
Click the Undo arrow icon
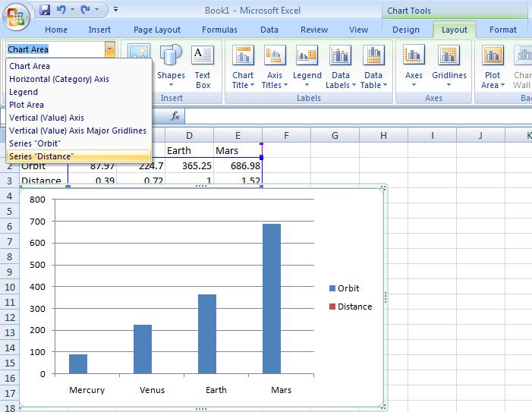coord(64,11)
